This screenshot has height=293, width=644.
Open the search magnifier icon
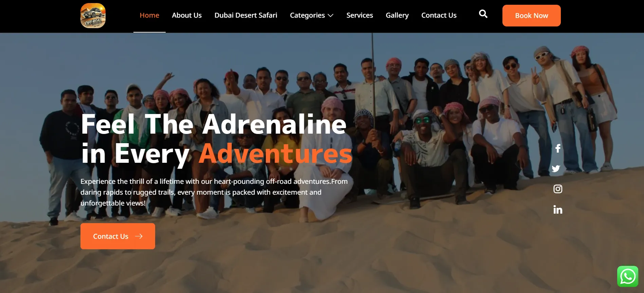pos(483,14)
